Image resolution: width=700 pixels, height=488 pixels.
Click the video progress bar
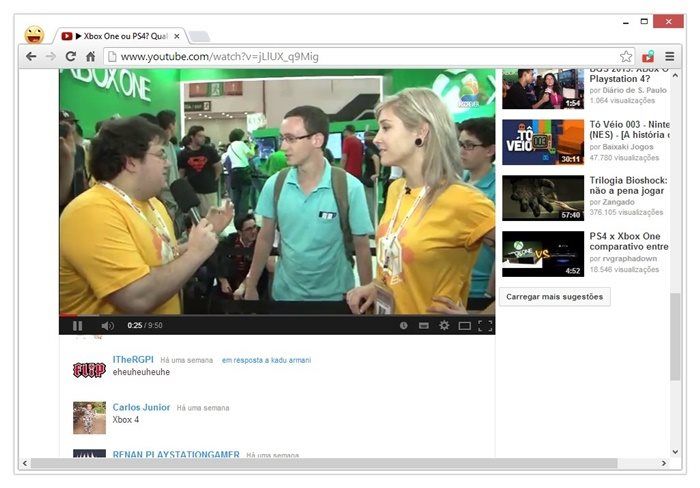[x=277, y=315]
